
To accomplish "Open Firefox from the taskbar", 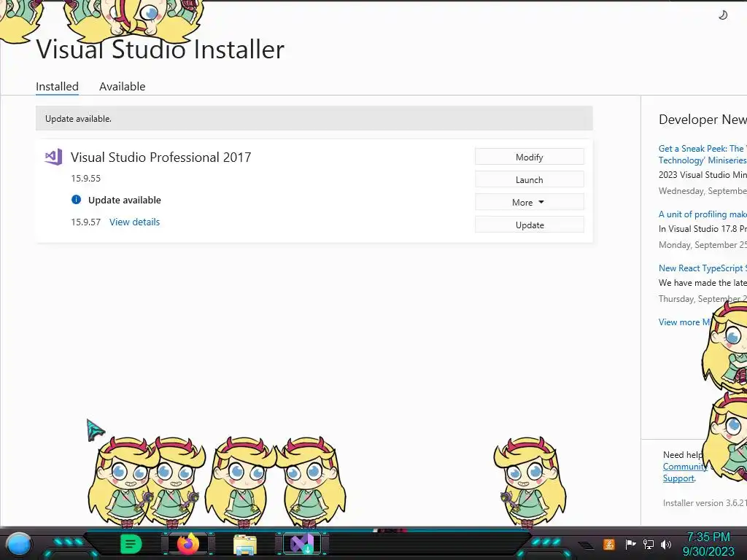I will (187, 544).
